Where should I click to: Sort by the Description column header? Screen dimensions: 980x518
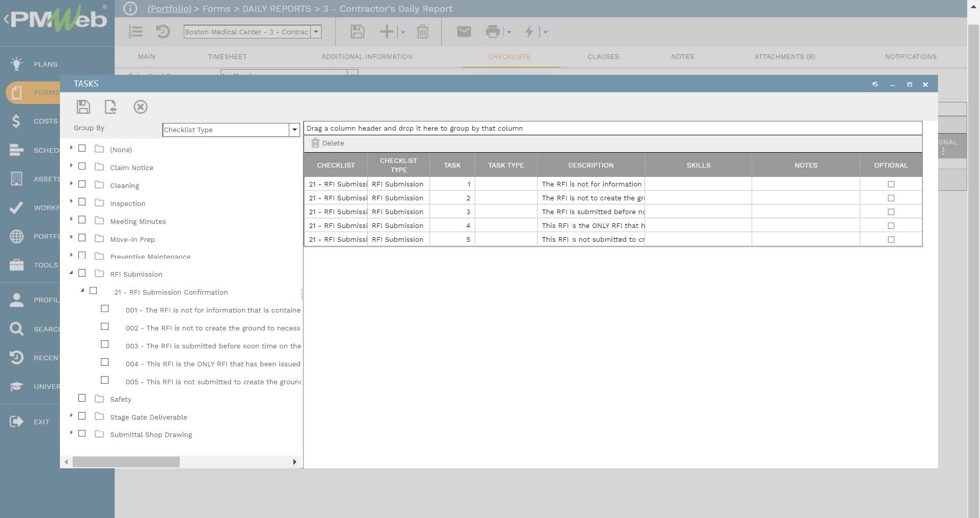click(x=590, y=165)
